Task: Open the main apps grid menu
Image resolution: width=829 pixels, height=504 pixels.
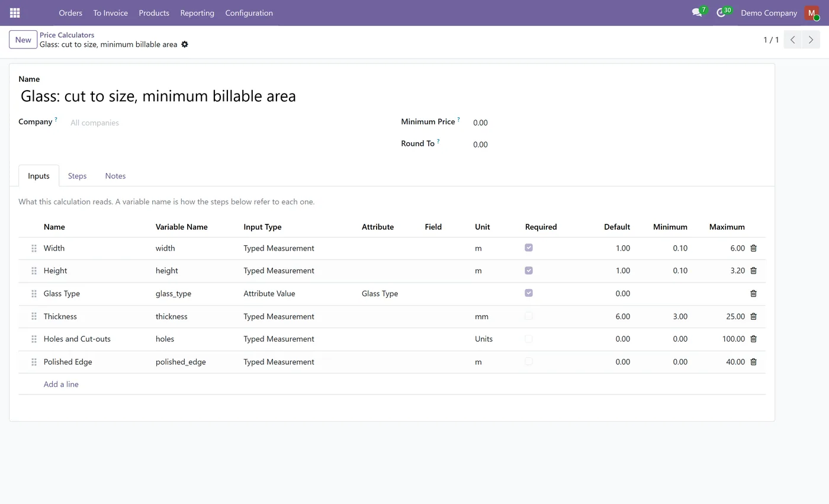Action: 15,12
